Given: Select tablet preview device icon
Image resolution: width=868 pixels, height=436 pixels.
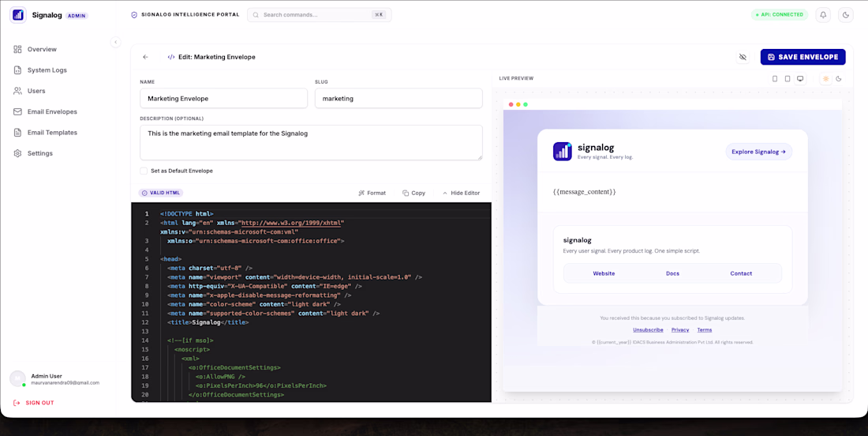Looking at the screenshot, I should point(788,79).
